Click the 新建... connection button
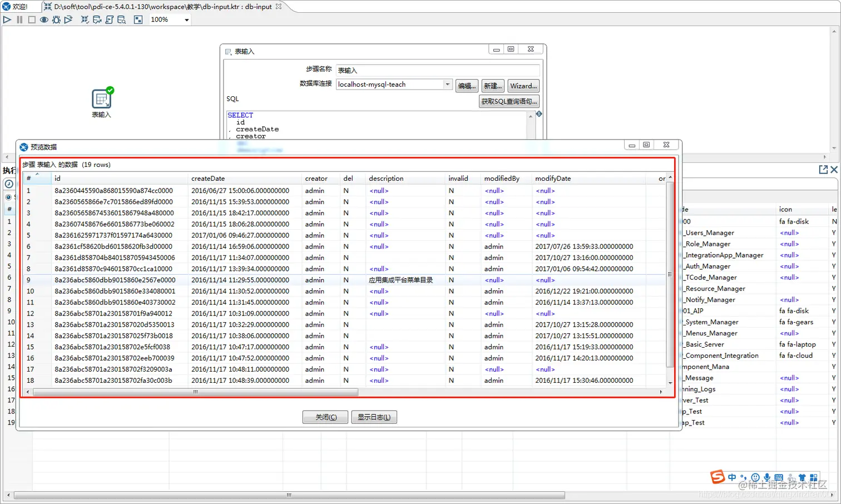The height and width of the screenshot is (504, 841). [493, 86]
